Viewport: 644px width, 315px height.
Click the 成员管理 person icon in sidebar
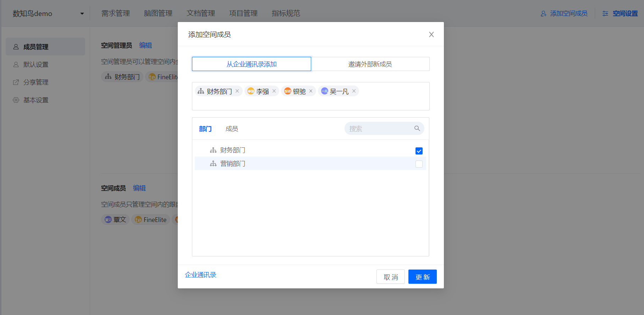(x=16, y=47)
